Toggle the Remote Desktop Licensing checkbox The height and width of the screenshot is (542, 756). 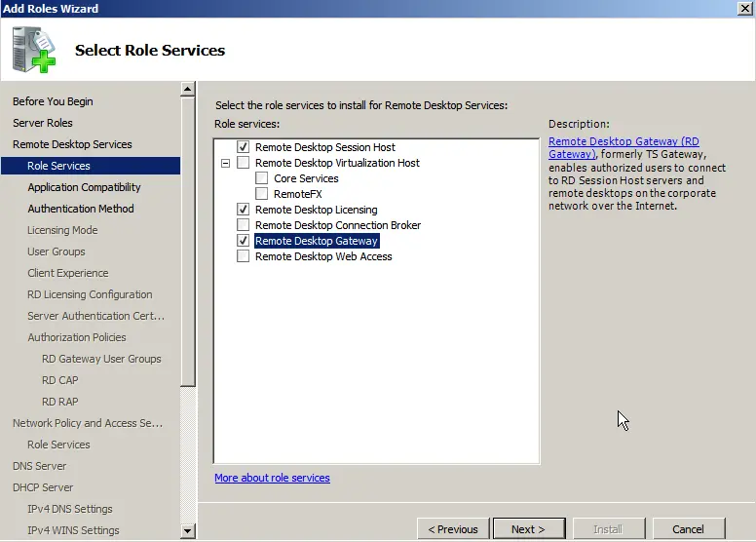pyautogui.click(x=243, y=210)
